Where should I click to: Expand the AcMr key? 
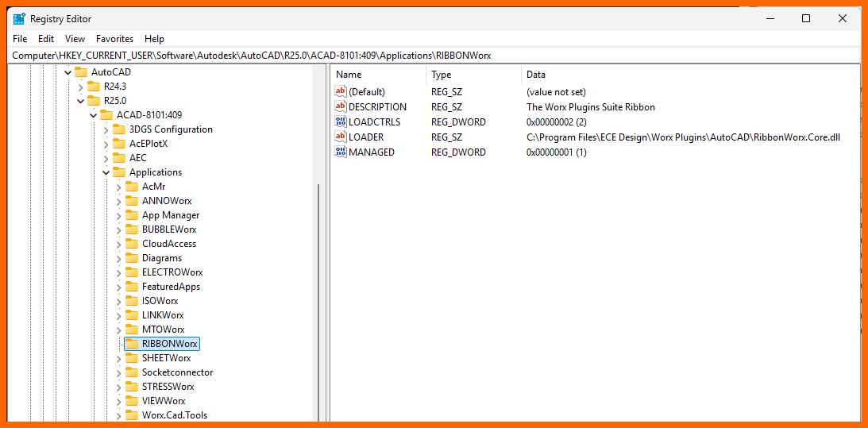tap(118, 187)
